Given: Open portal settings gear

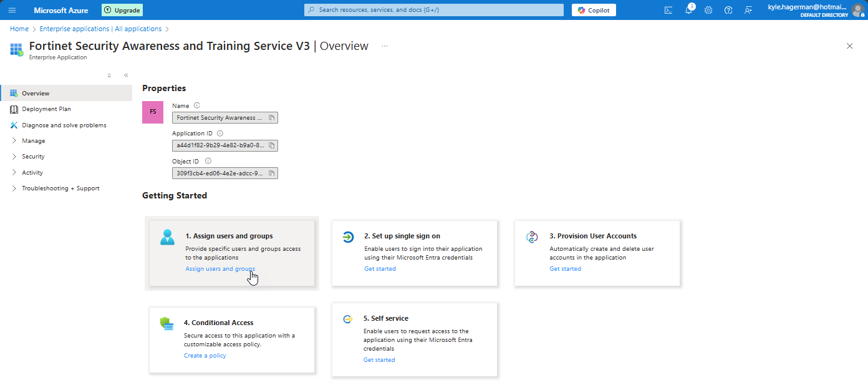Looking at the screenshot, I should pyautogui.click(x=708, y=10).
